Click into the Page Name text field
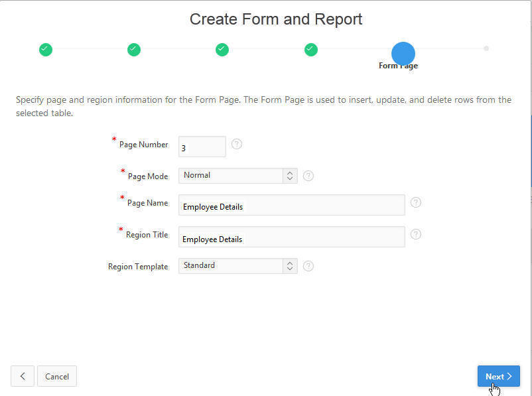The height and width of the screenshot is (396, 532). 291,205
